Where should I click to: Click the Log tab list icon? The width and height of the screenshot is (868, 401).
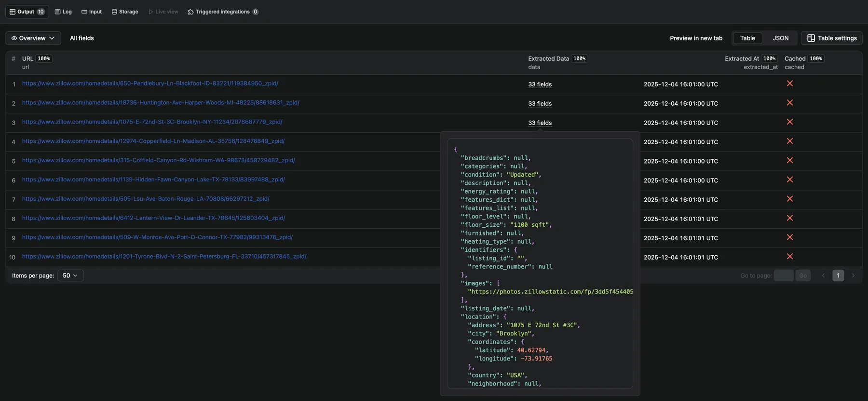[57, 12]
